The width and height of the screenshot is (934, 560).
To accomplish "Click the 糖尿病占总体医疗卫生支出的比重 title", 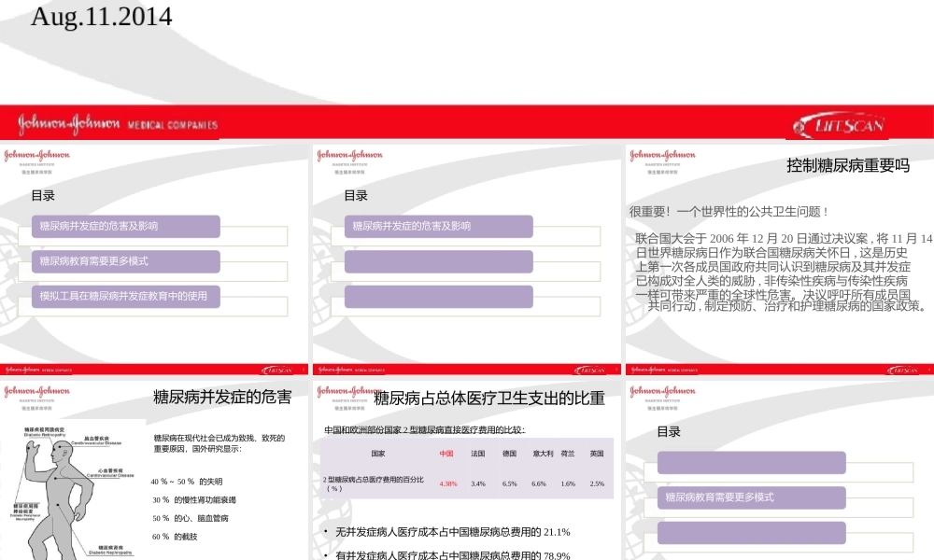I will coord(489,397).
